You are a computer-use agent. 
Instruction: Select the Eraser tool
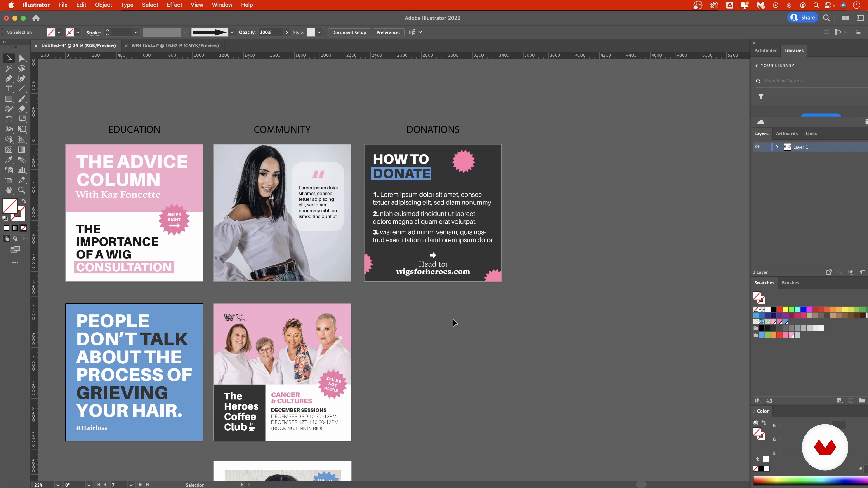22,109
